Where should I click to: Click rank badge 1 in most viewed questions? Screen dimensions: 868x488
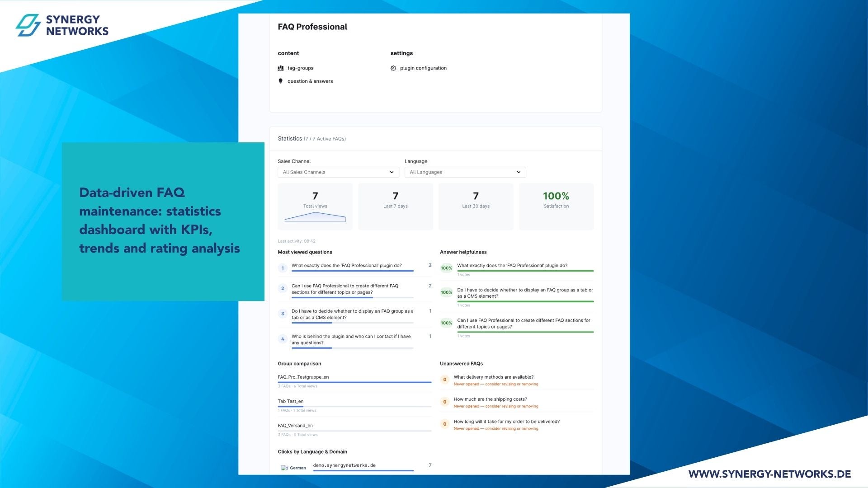[283, 268]
